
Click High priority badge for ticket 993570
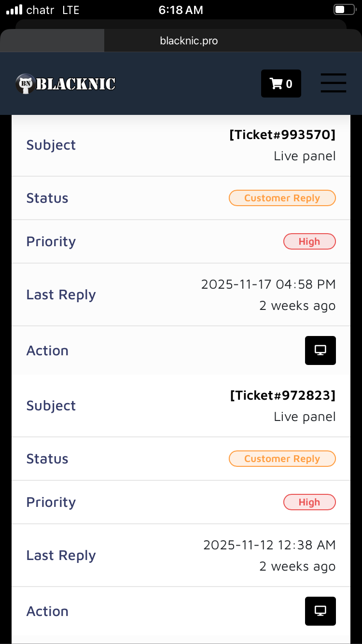(309, 241)
